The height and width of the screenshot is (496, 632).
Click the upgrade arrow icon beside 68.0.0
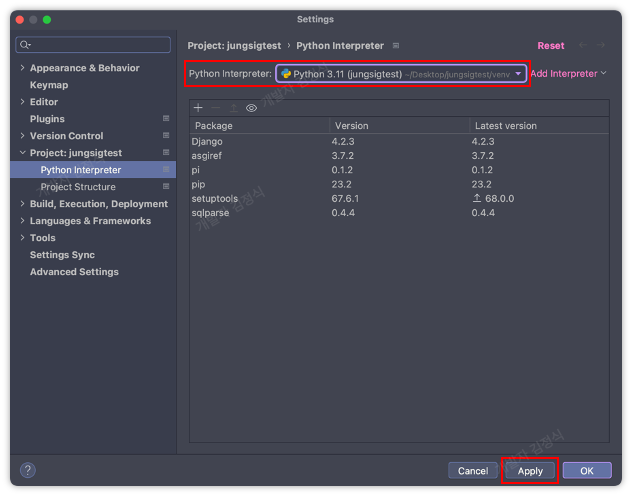477,198
